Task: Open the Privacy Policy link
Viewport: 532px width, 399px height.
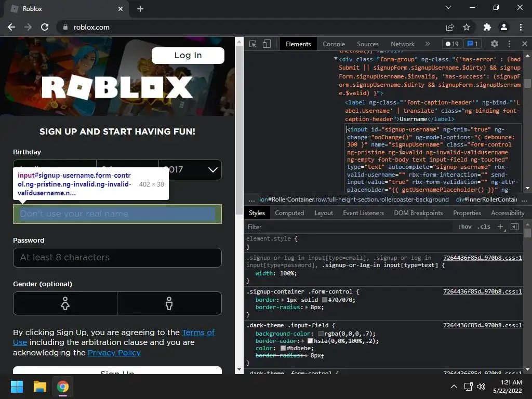Action: click(114, 353)
